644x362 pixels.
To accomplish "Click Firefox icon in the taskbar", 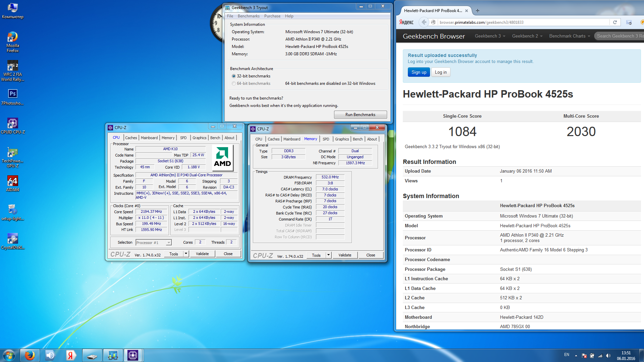I will (x=30, y=355).
